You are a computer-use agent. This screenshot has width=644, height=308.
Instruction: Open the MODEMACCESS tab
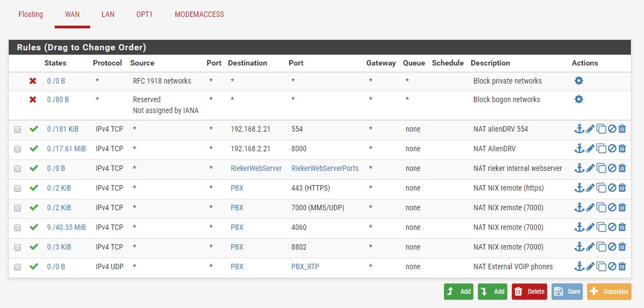coord(199,14)
